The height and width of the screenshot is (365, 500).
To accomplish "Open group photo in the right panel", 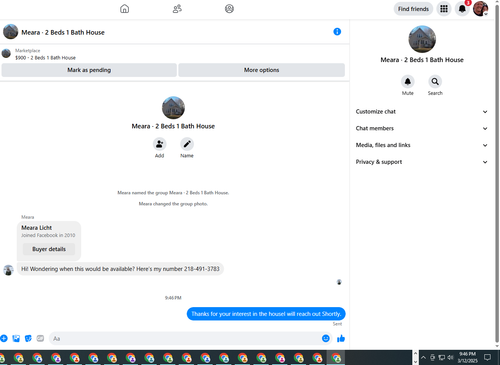I will click(x=422, y=39).
